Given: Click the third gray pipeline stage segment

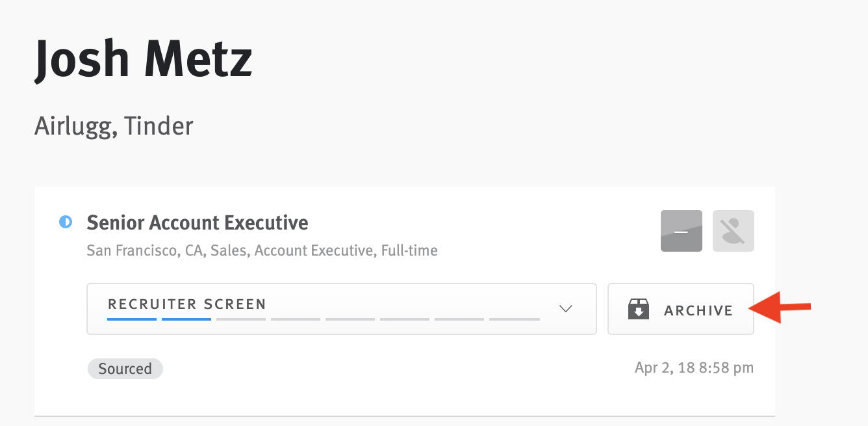Looking at the screenshot, I should click(x=241, y=319).
